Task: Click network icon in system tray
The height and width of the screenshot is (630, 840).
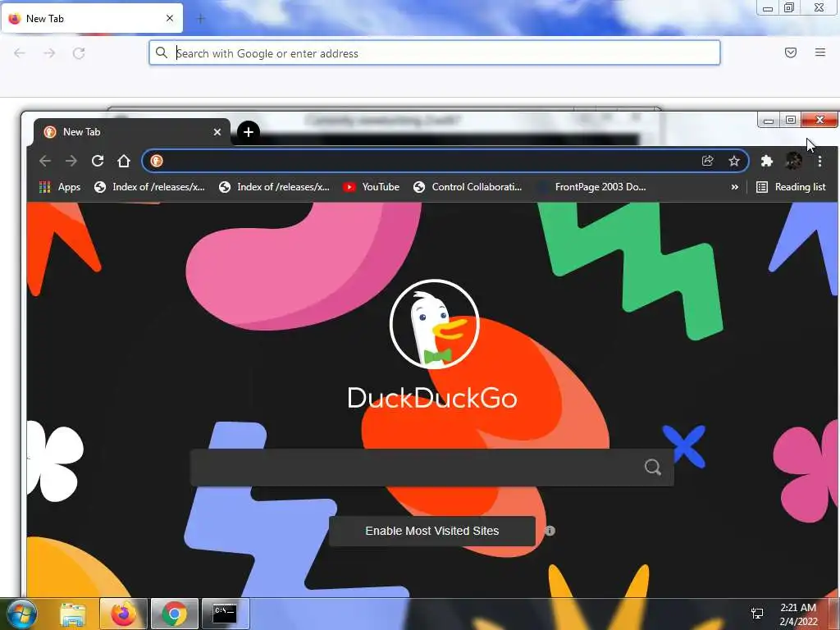Action: [x=757, y=614]
